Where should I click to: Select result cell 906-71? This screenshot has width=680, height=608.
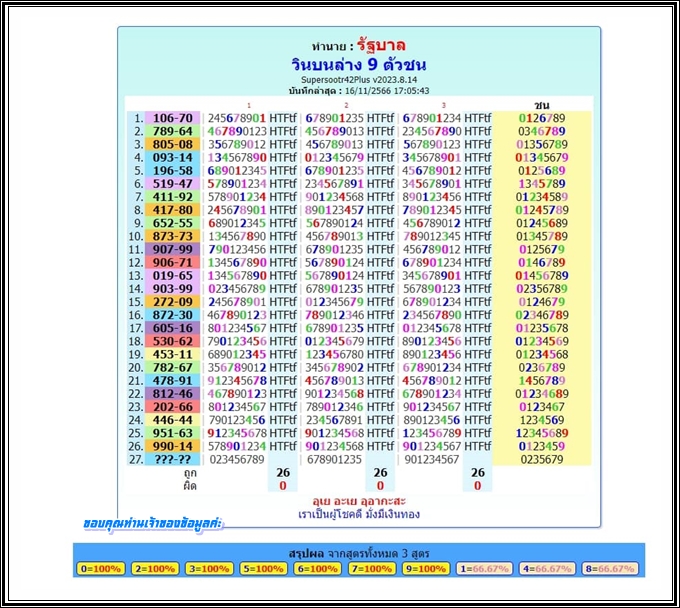173,262
